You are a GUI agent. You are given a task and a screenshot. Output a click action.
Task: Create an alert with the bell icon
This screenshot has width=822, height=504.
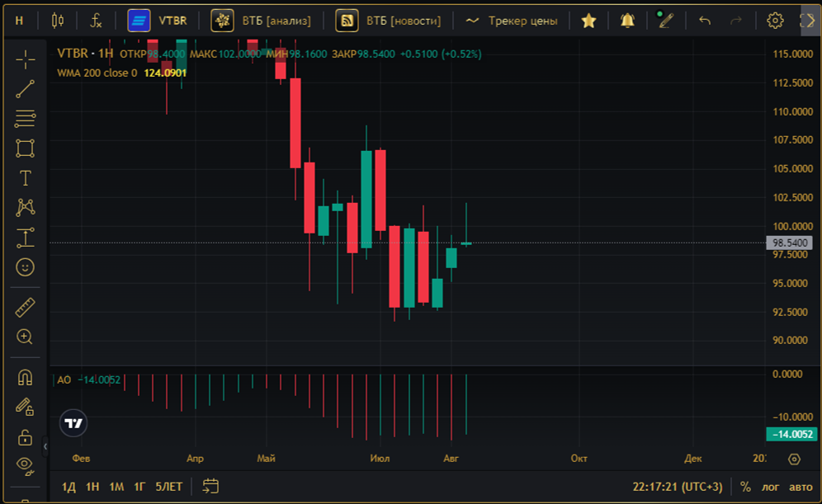[x=627, y=21]
